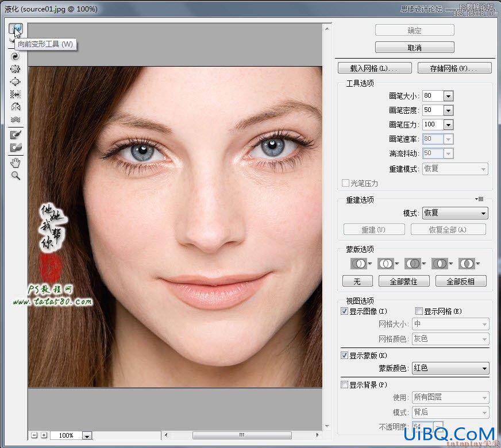501x448 pixels.
Task: Open the 重建选项 模式 dropdown showing 恢复
Action: [455, 213]
